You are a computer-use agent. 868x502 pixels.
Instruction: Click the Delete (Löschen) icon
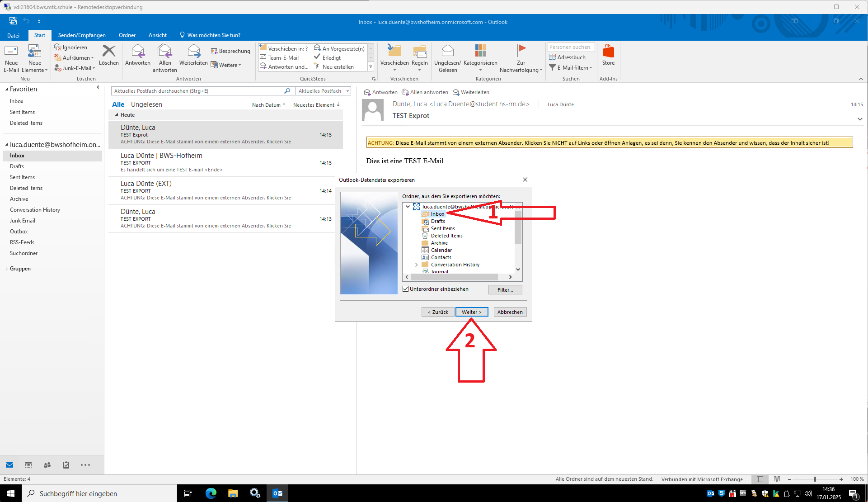tap(108, 57)
